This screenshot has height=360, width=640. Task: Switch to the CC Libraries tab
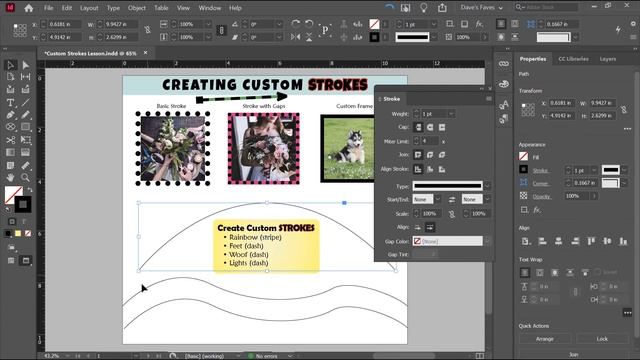coord(573,59)
